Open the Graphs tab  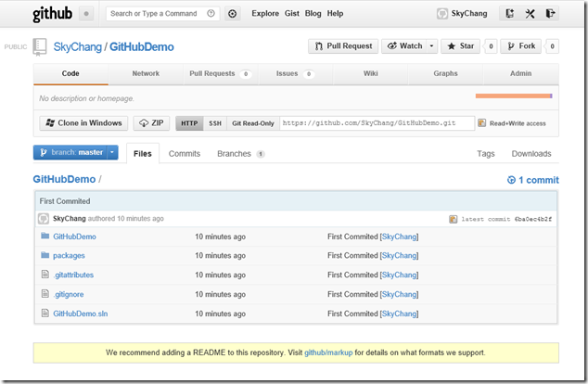pos(445,74)
